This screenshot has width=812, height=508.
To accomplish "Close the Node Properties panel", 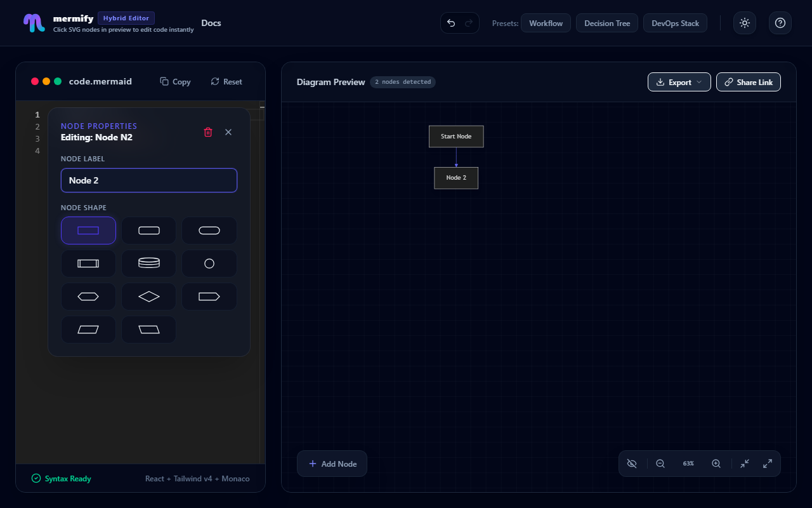I will 228,132.
